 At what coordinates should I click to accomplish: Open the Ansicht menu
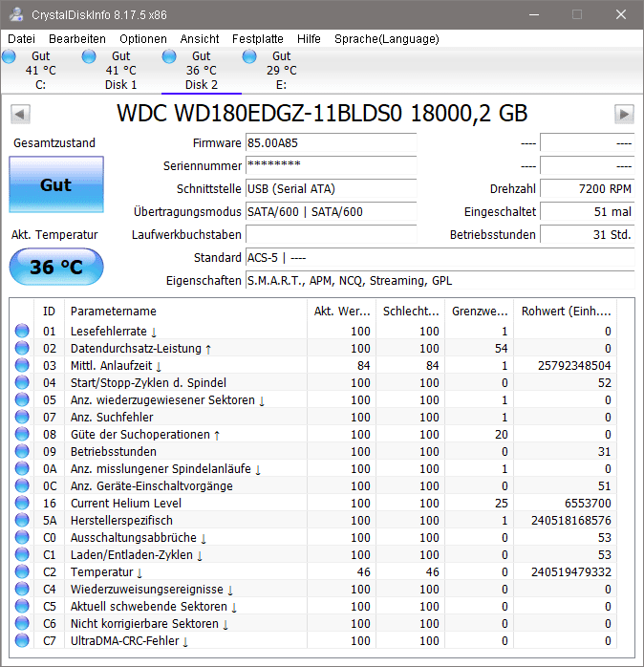[200, 39]
